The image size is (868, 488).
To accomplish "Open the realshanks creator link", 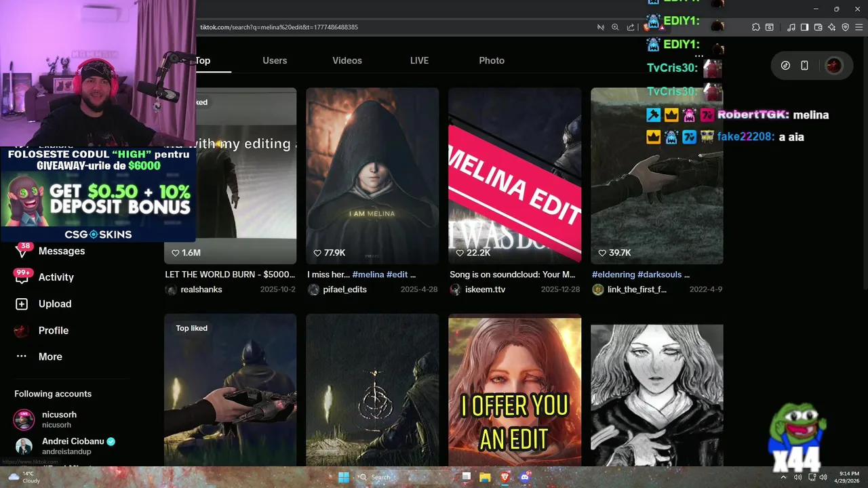I will (201, 289).
